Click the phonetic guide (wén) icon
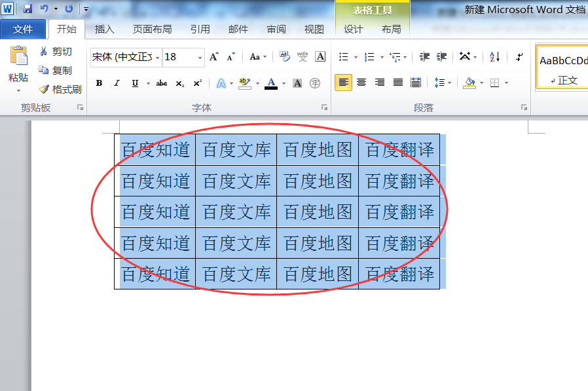Image resolution: width=588 pixels, height=391 pixels. coord(303,57)
